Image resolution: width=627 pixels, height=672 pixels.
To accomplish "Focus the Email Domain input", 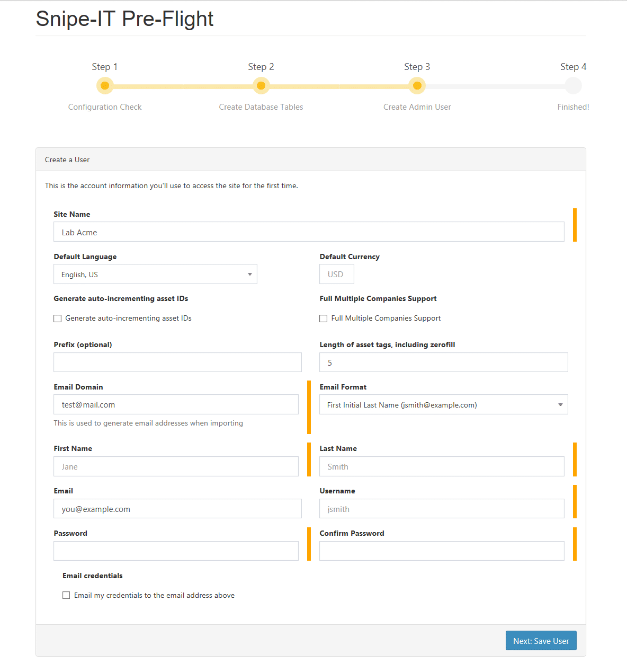I will coord(176,404).
